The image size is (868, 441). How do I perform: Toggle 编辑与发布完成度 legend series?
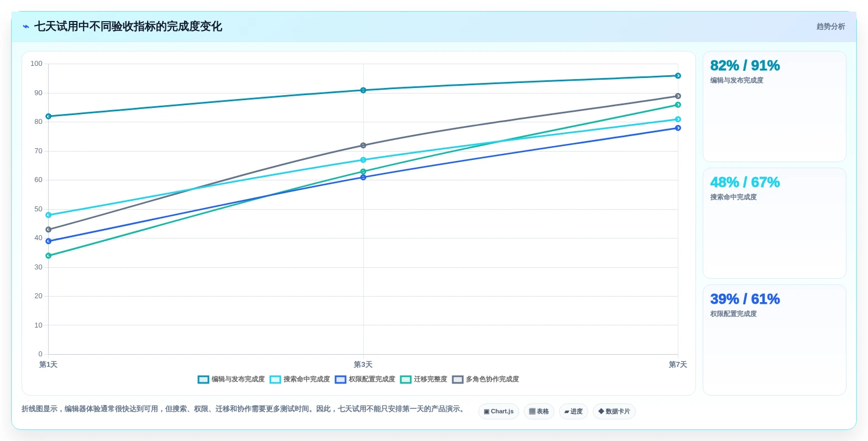click(x=231, y=380)
